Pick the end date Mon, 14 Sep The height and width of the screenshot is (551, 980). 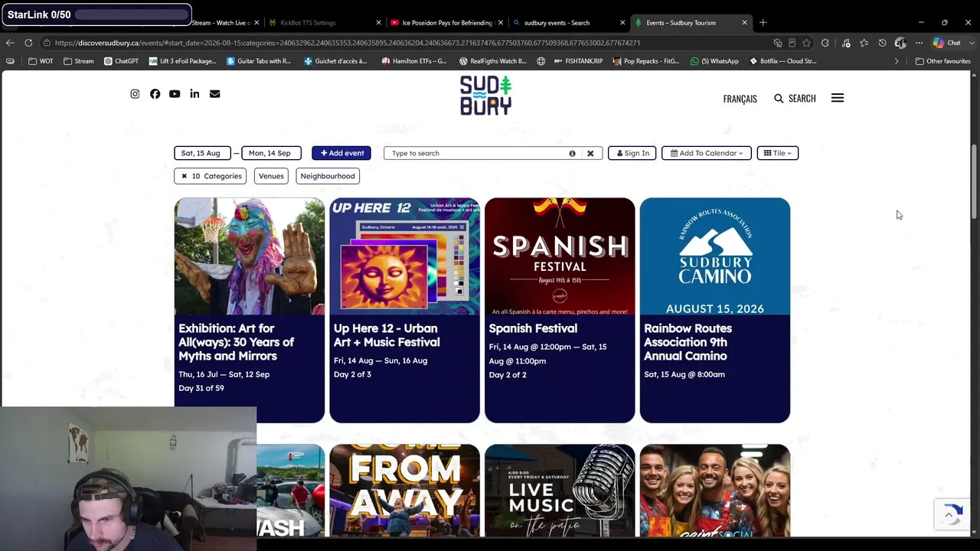pyautogui.click(x=271, y=153)
